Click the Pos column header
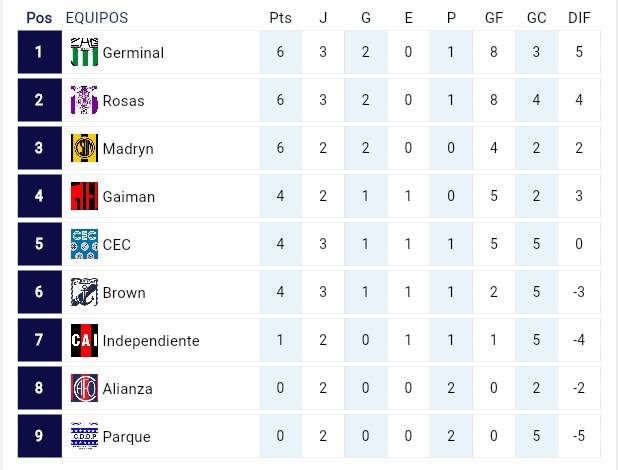Screen dimensions: 618x470 [39, 18]
